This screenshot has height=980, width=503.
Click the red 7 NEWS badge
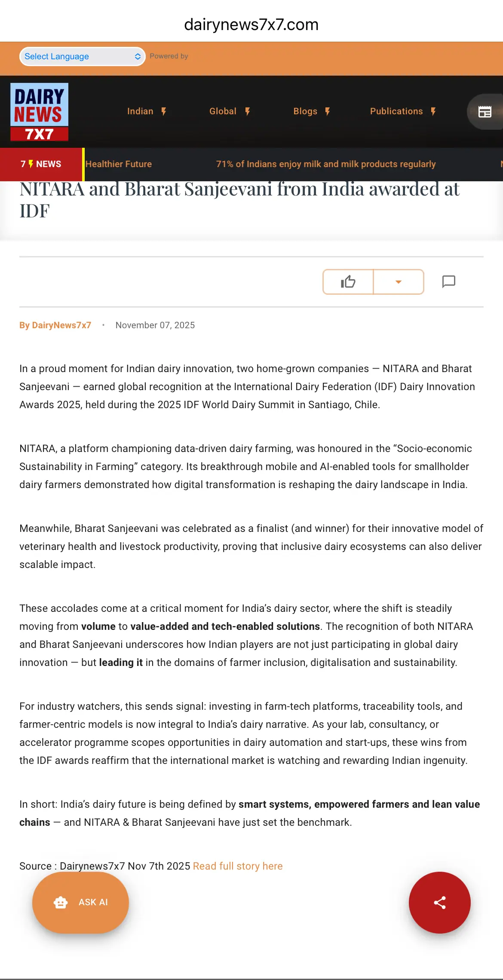(x=41, y=164)
